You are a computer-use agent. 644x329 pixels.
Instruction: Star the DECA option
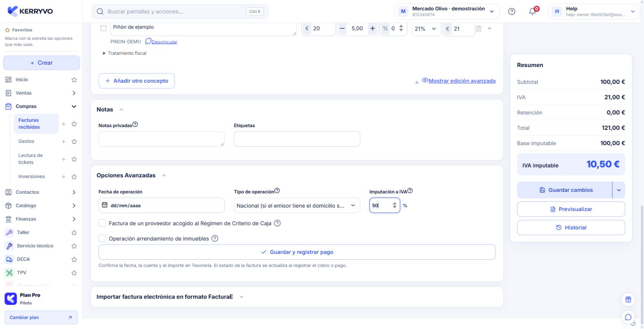click(x=74, y=260)
